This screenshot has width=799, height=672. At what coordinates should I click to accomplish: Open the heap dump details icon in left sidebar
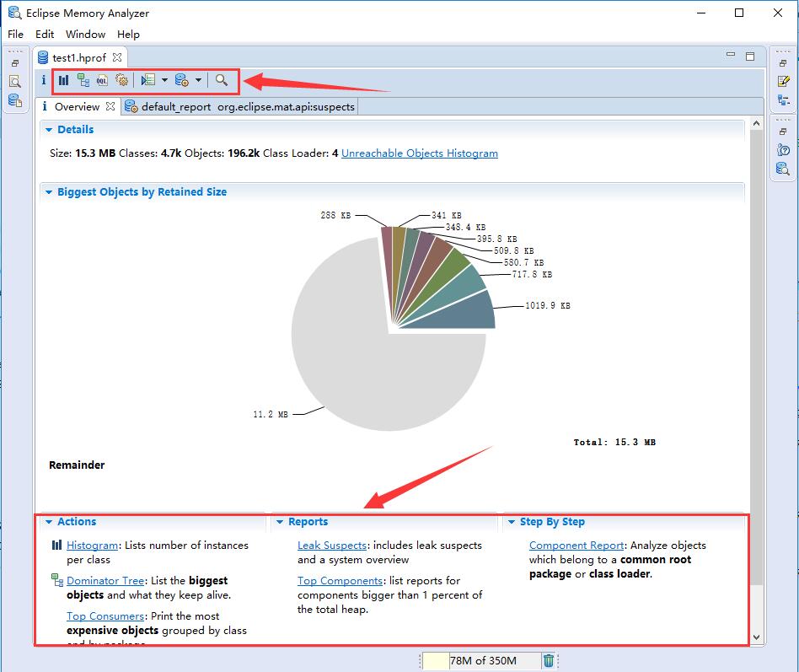(15, 100)
